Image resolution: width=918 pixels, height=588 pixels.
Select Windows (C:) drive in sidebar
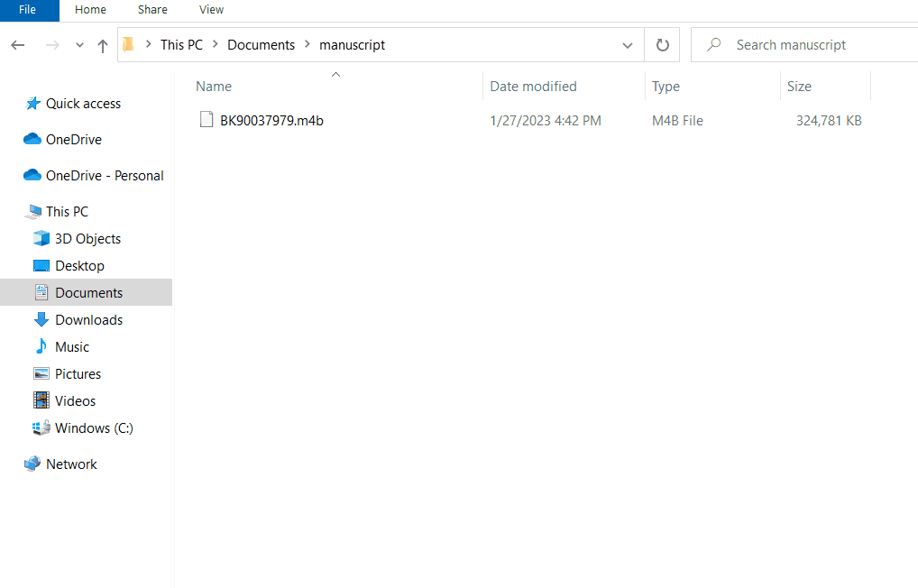(x=94, y=428)
